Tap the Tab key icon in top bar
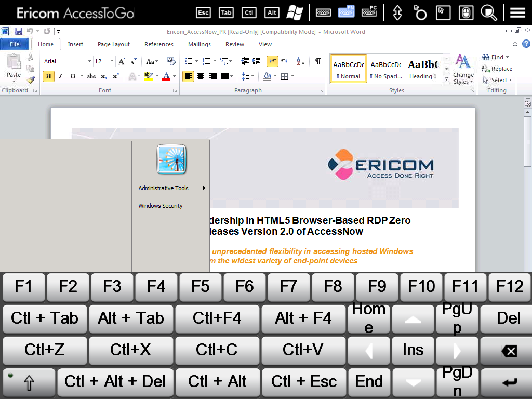 (226, 13)
